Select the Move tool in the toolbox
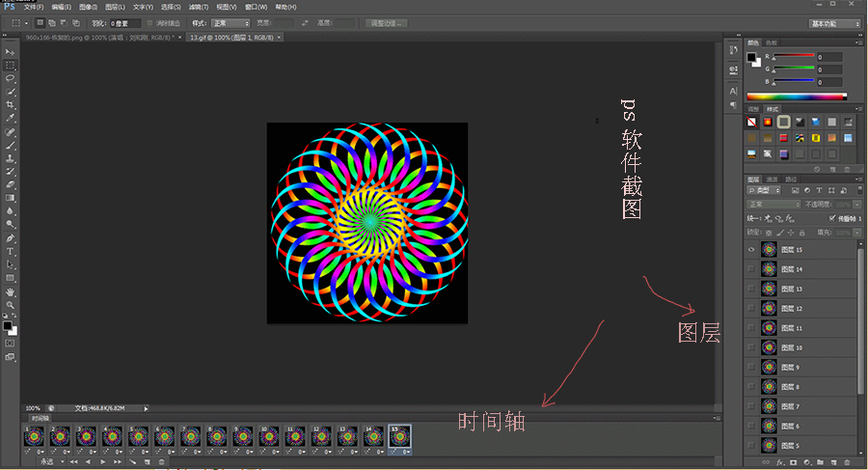Screen dimensions: 868x470 [x=11, y=52]
